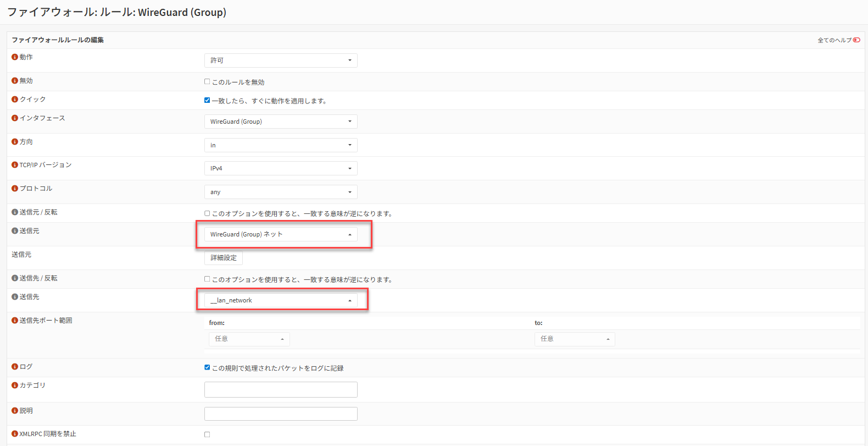Show help for クイック via info icon

15,100
